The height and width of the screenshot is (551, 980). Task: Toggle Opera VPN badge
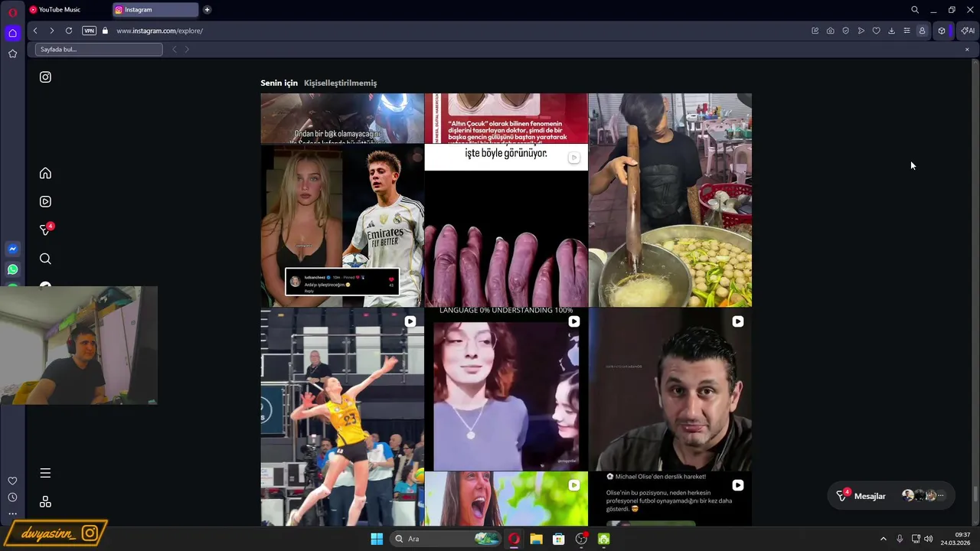coord(89,31)
